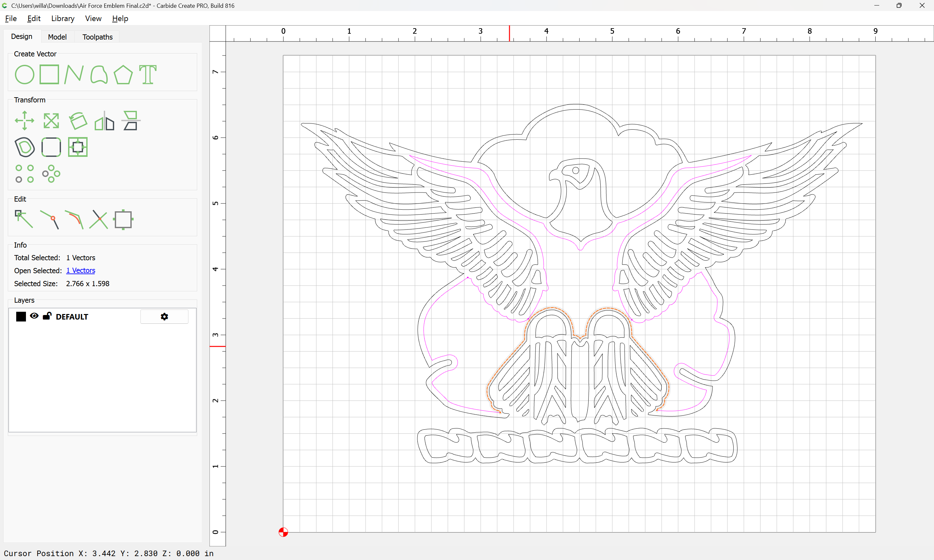The width and height of the screenshot is (934, 560).
Task: Minimize the Carbide Create window
Action: 877,5
